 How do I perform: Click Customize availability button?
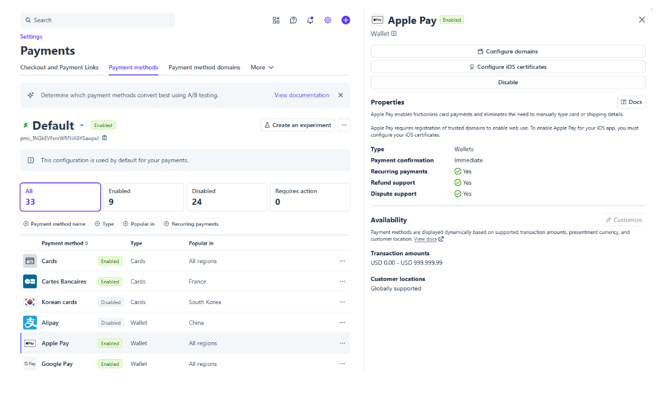tap(624, 220)
